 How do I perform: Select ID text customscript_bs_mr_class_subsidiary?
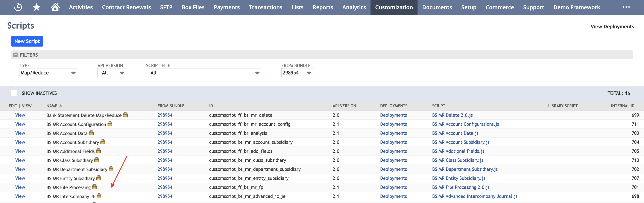(248, 160)
